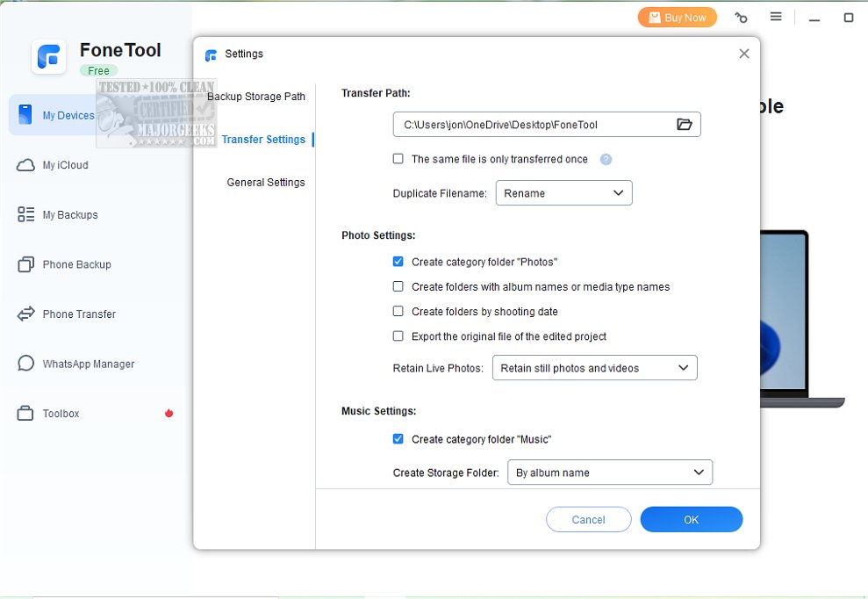
Task: Click the Free badge under FoneTool
Action: point(98,71)
